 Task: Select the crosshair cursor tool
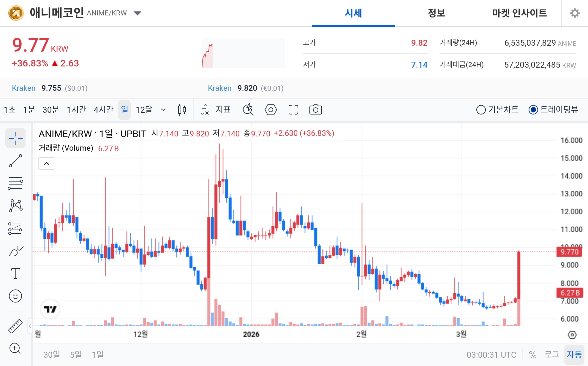(x=15, y=138)
